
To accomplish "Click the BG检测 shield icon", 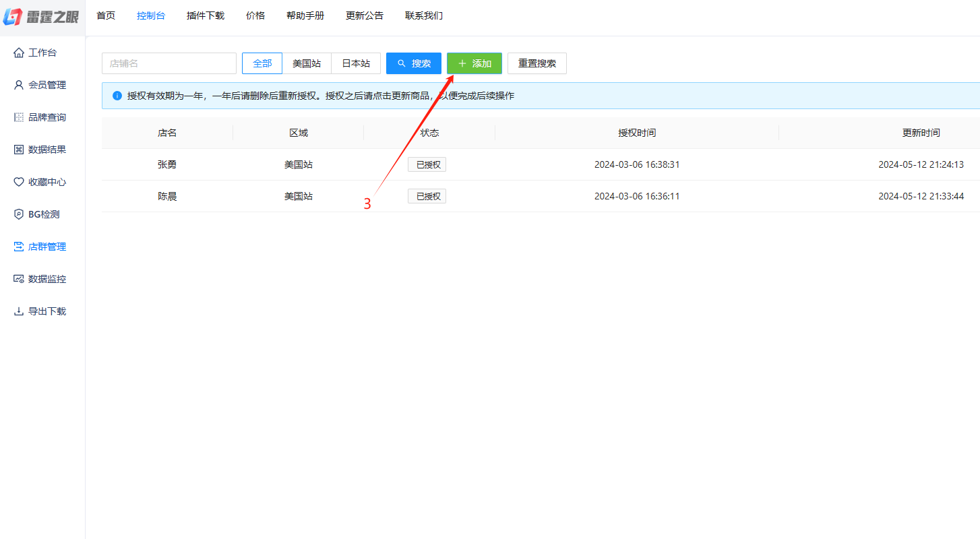I will point(19,214).
